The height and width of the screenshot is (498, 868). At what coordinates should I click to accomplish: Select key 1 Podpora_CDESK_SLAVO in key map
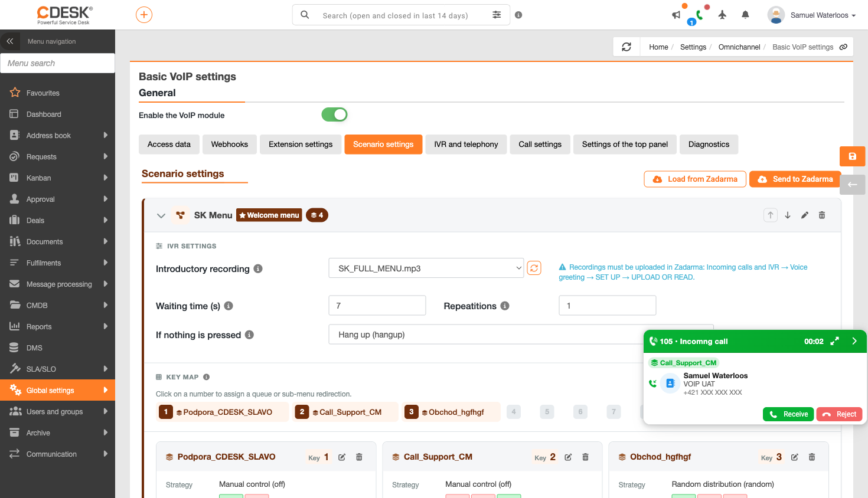click(x=223, y=412)
